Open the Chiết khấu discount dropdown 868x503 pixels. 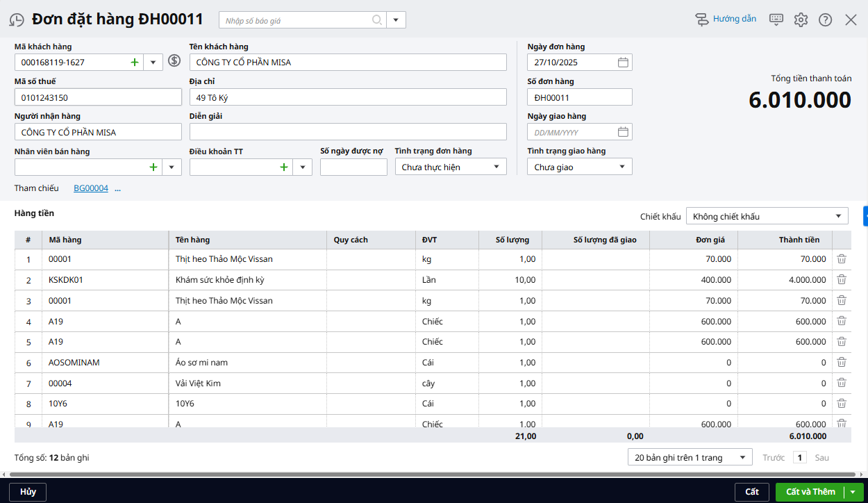[838, 216]
